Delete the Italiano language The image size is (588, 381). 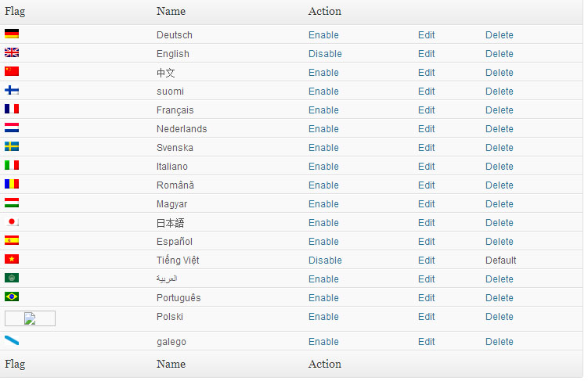(499, 167)
